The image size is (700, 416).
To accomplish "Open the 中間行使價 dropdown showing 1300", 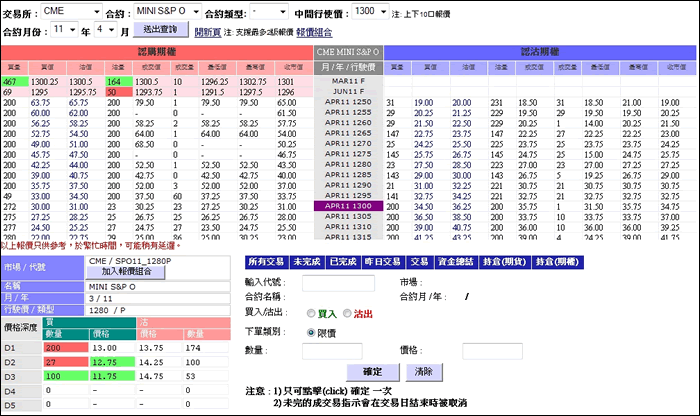I will 369,11.
